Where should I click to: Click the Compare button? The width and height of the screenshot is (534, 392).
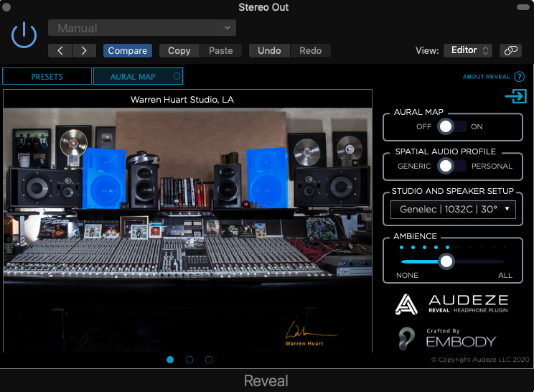127,51
